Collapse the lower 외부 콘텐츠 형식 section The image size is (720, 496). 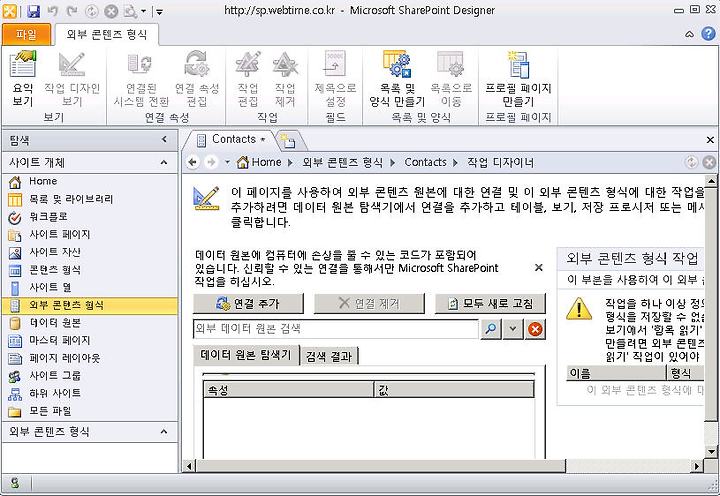(x=164, y=431)
